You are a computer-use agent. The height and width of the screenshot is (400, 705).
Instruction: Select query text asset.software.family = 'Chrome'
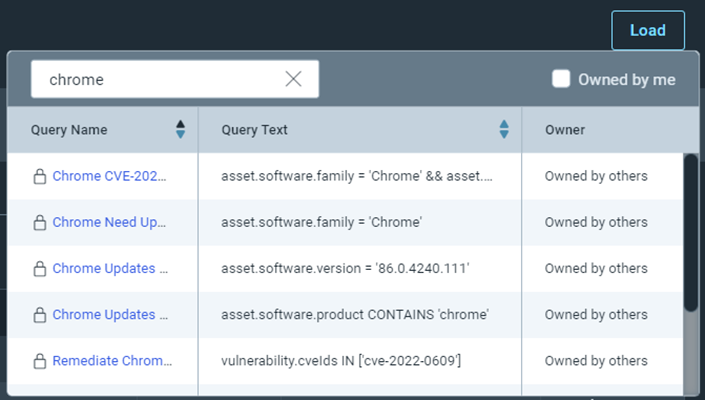tap(321, 222)
